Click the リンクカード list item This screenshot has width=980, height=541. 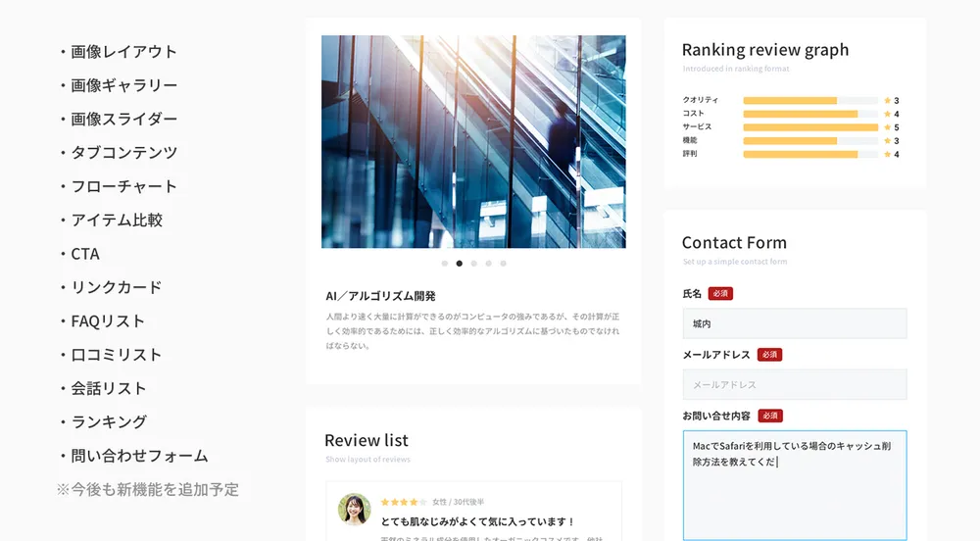[x=112, y=288]
